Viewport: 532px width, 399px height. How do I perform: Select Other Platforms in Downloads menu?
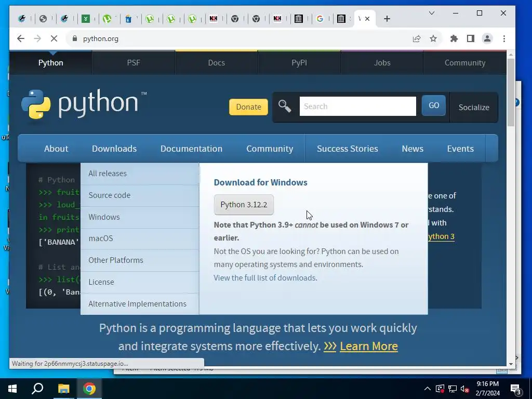tap(140, 260)
